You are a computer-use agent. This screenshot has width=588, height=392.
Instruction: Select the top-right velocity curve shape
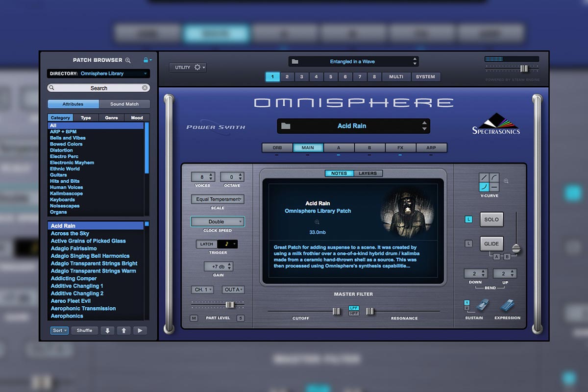[493, 178]
